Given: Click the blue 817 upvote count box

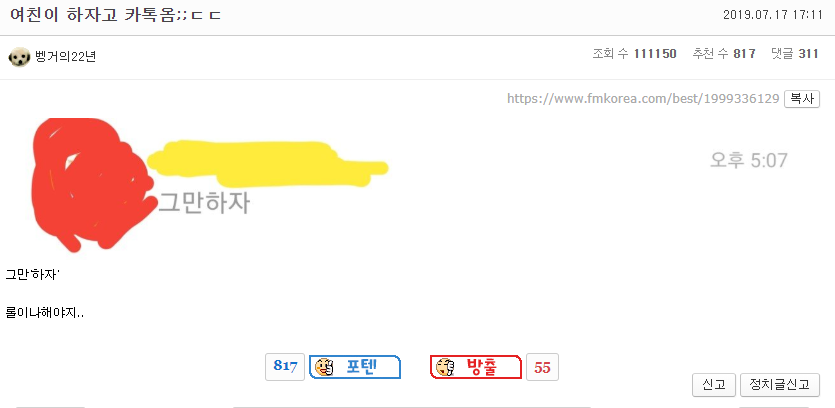Looking at the screenshot, I should click(285, 367).
